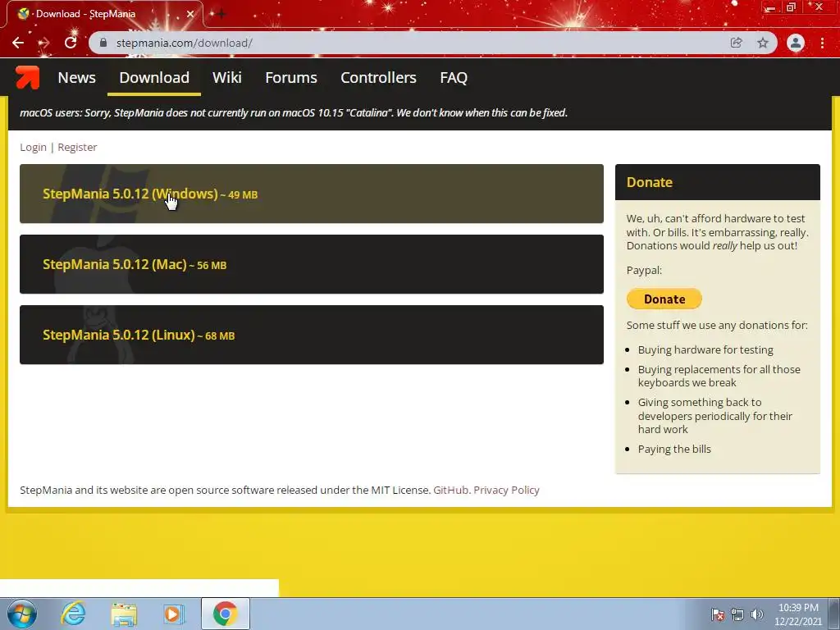Download StepMania 5.0.12 (Windows)
840x630 pixels.
(x=311, y=194)
